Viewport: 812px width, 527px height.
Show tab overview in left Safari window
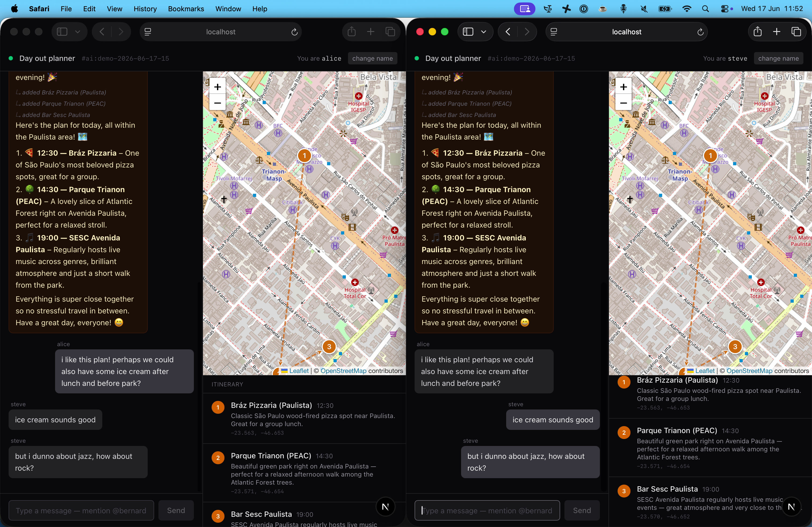(x=390, y=32)
